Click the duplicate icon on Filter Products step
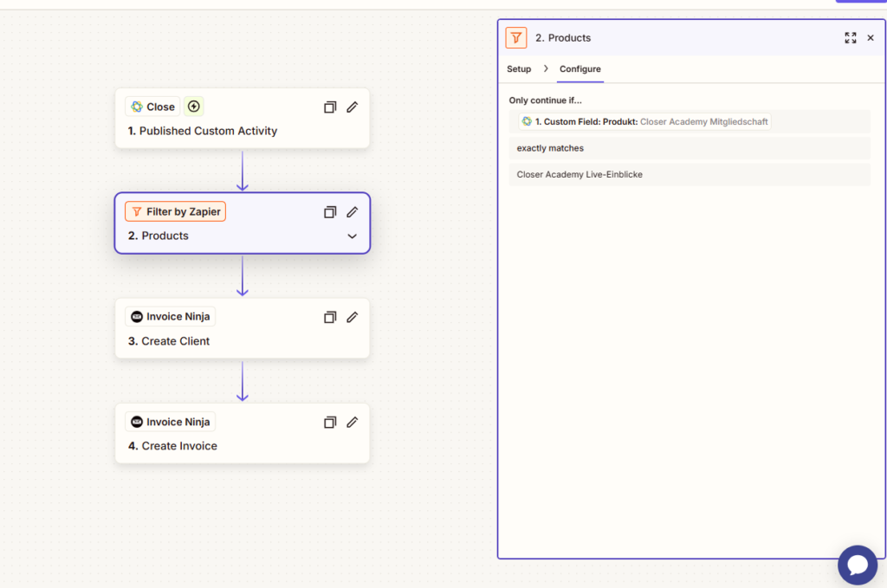887x588 pixels. (x=330, y=212)
